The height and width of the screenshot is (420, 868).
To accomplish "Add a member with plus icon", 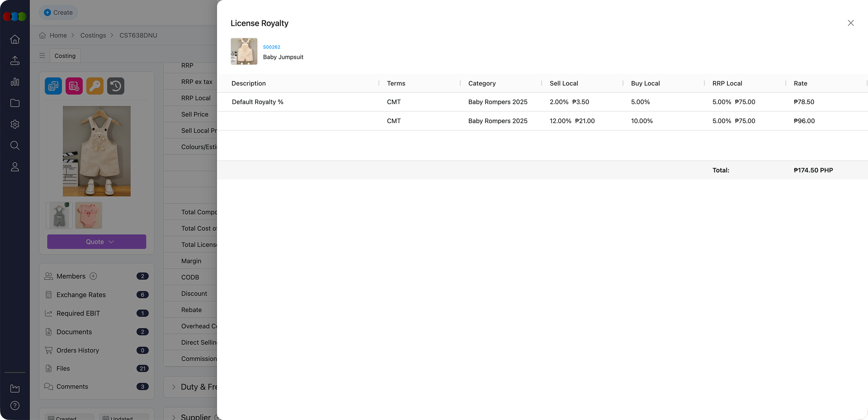I will pyautogui.click(x=94, y=276).
